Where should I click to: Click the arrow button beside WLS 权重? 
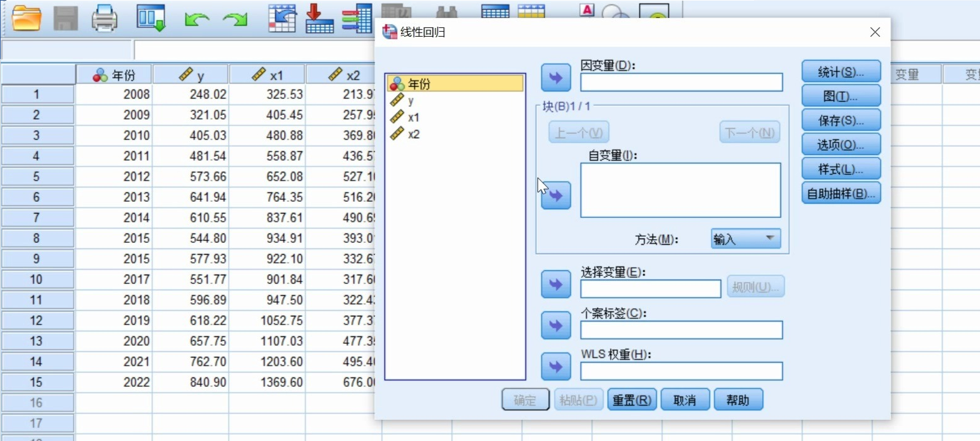click(556, 367)
